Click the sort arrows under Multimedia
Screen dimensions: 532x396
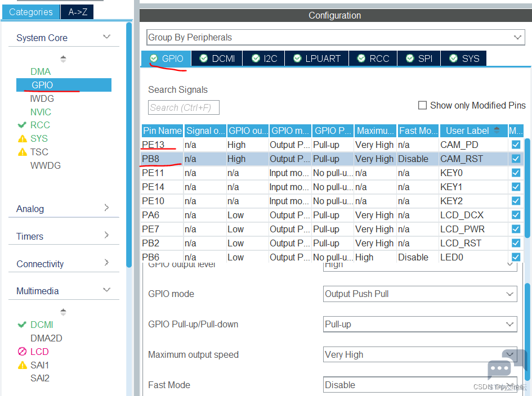point(63,312)
